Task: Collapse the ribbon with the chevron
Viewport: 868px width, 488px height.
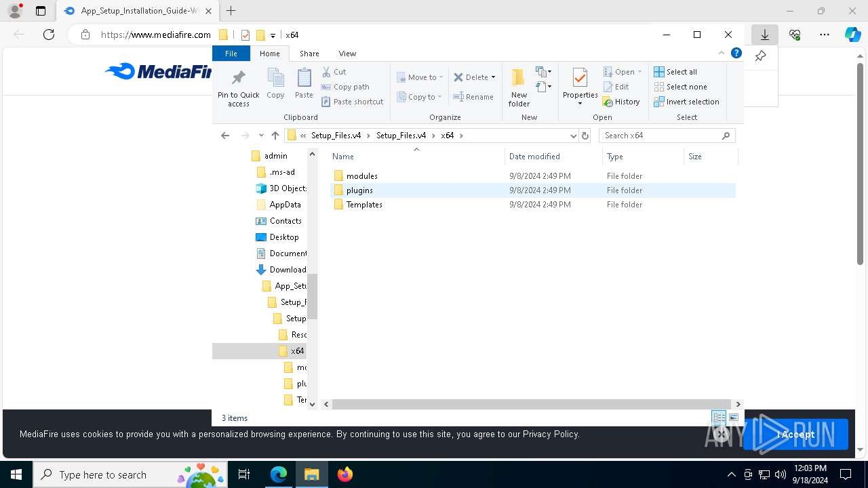Action: (x=722, y=53)
